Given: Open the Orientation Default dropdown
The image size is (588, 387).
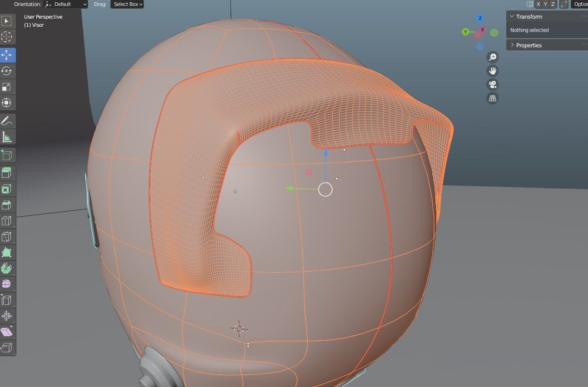Looking at the screenshot, I should [x=66, y=4].
